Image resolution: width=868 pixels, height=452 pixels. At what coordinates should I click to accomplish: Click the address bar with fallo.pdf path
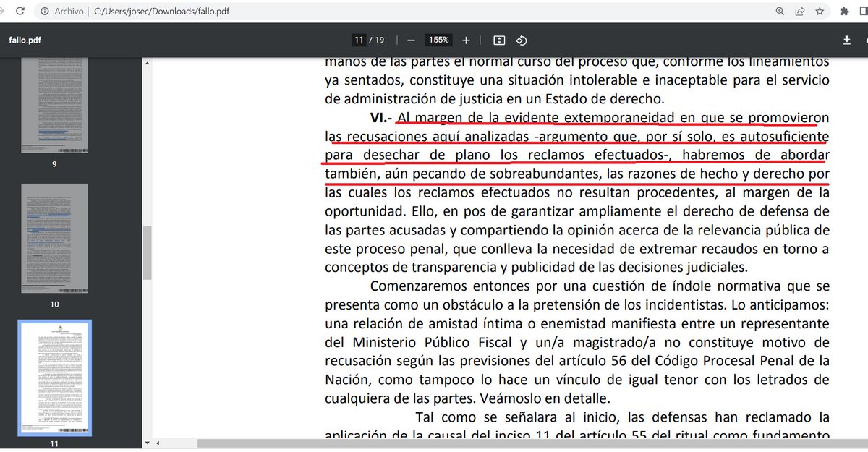pyautogui.click(x=405, y=12)
